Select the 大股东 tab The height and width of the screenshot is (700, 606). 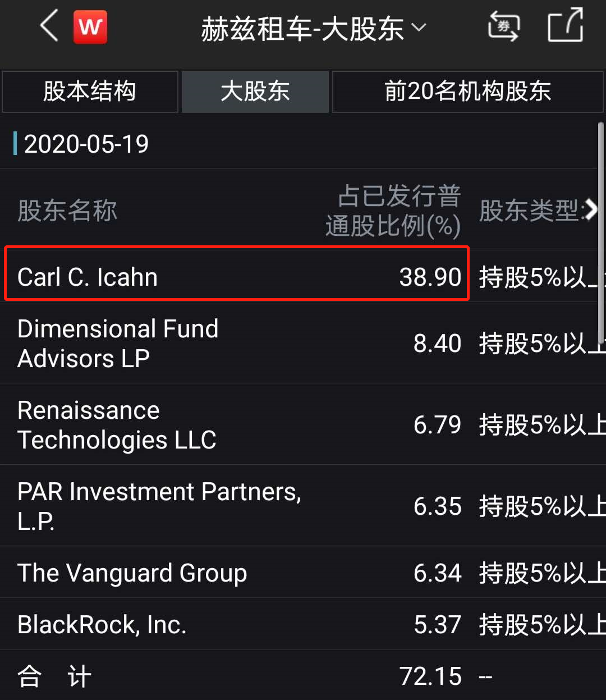(255, 91)
